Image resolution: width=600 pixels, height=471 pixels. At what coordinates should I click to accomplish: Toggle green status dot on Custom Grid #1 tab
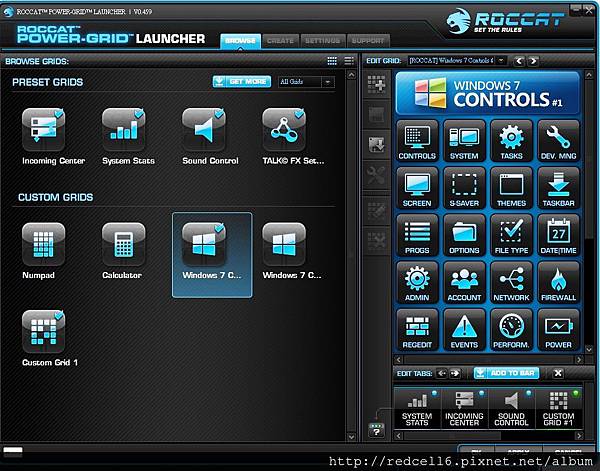576,393
